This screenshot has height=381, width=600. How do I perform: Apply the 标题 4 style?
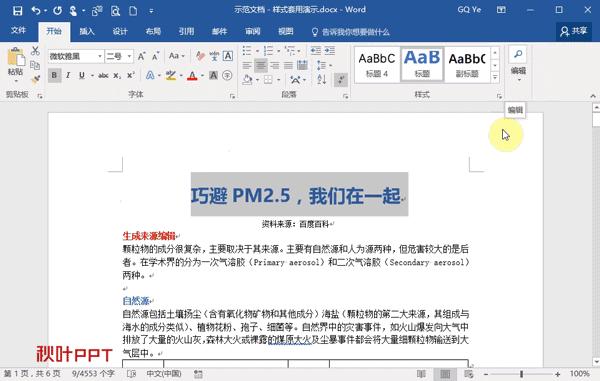click(x=377, y=65)
